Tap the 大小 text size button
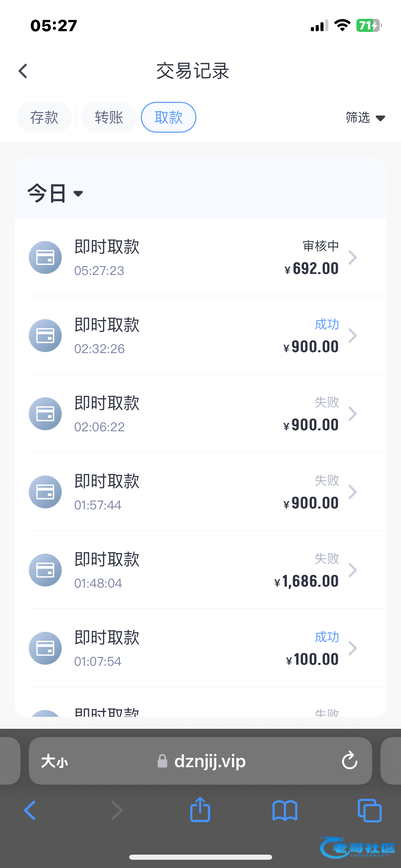The image size is (401, 868). tap(54, 761)
